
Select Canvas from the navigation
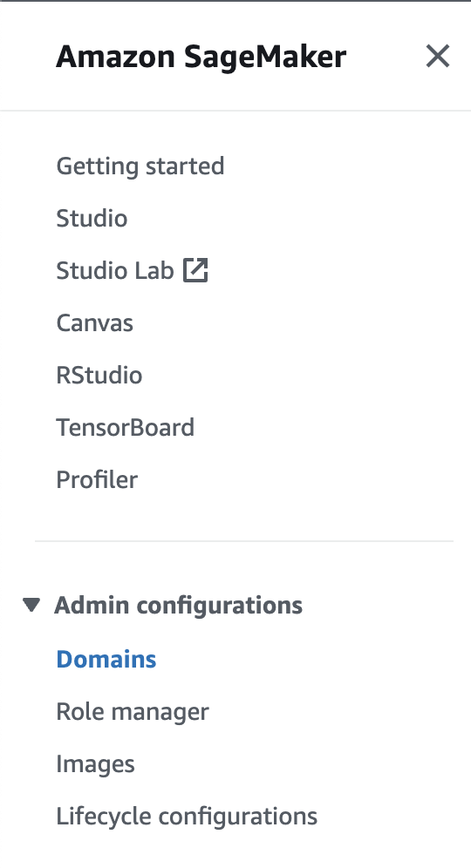pyautogui.click(x=95, y=322)
